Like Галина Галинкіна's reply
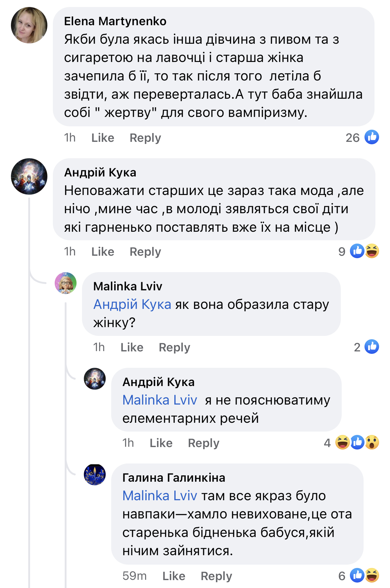The width and height of the screenshot is (390, 588). (174, 576)
